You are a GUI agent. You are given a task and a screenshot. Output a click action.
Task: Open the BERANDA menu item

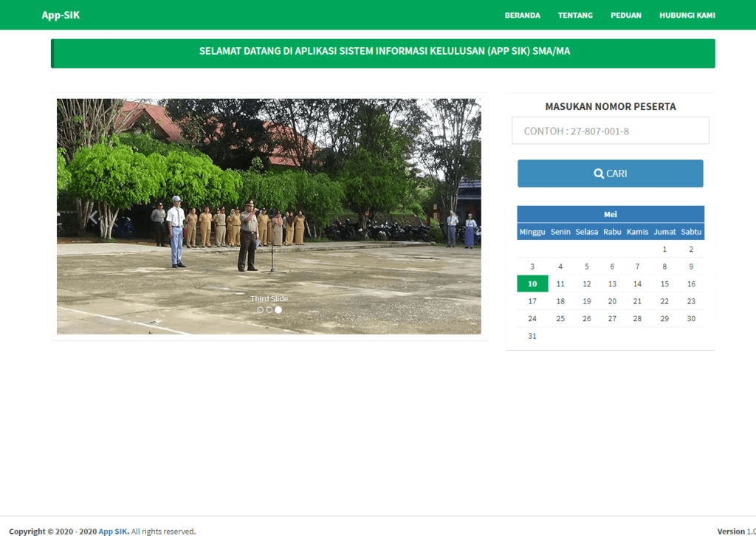[522, 16]
